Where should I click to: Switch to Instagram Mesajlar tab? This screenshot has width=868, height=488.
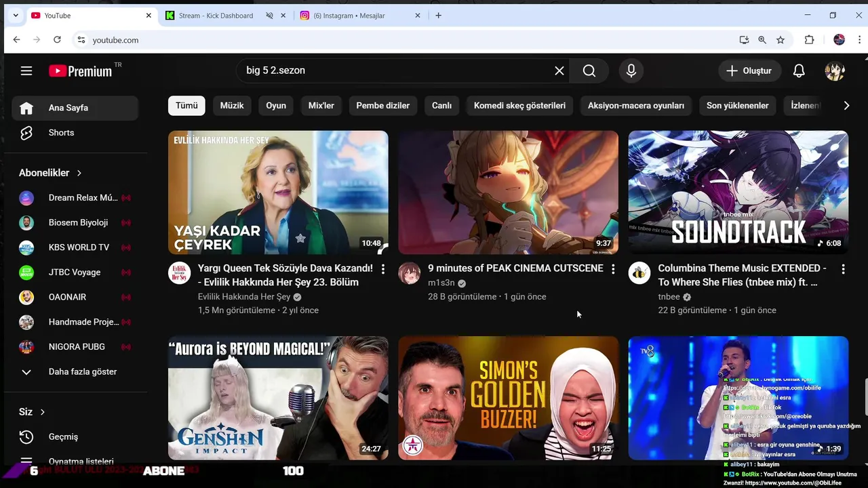click(349, 15)
